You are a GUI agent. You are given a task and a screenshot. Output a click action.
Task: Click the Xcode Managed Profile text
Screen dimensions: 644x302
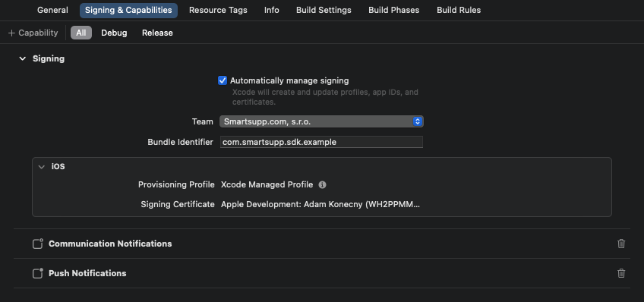(267, 184)
